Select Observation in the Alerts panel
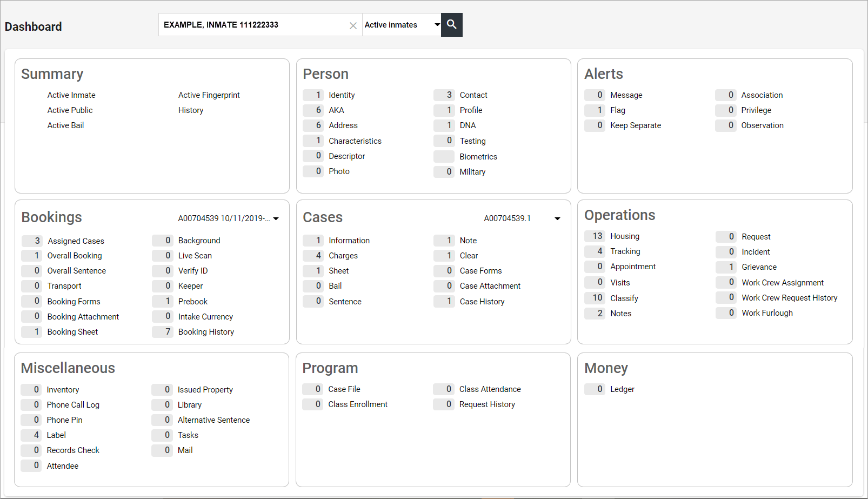This screenshot has height=499, width=868. click(763, 125)
